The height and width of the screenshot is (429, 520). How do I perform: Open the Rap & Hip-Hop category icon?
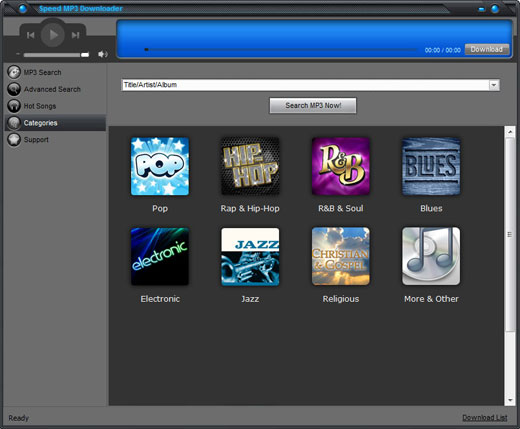(x=250, y=166)
